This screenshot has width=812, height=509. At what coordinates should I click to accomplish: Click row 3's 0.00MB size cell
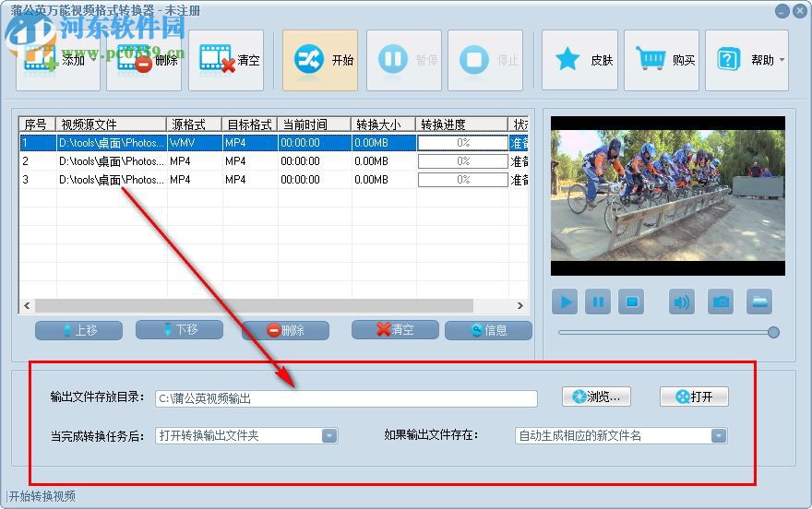tap(384, 180)
